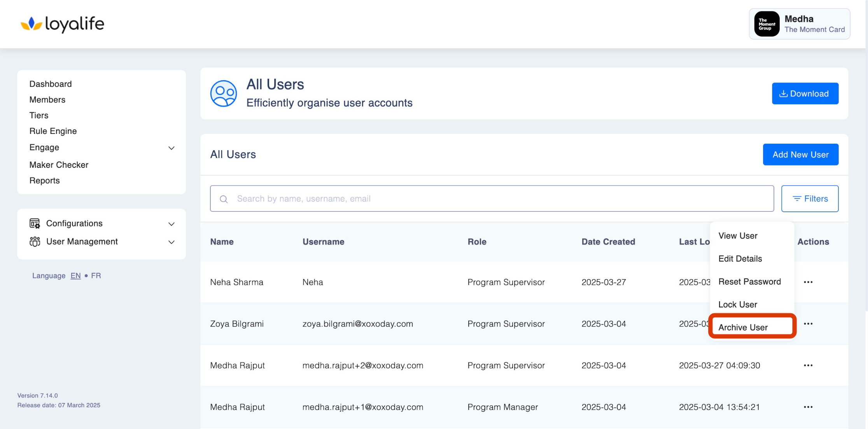The image size is (868, 429).
Task: Select Archive User from context menu
Action: (x=743, y=327)
